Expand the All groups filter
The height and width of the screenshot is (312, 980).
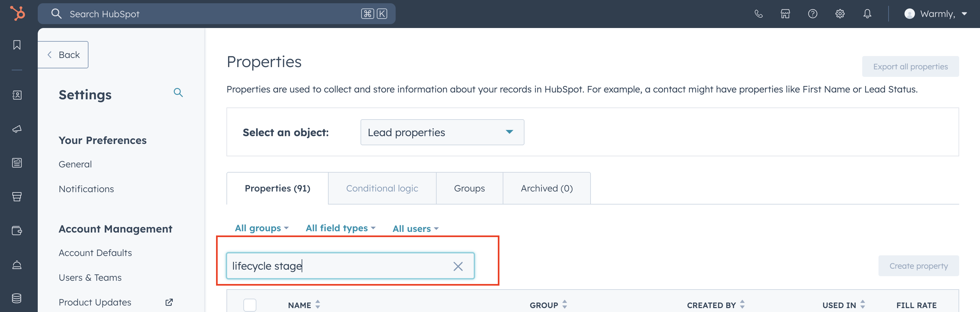click(261, 228)
